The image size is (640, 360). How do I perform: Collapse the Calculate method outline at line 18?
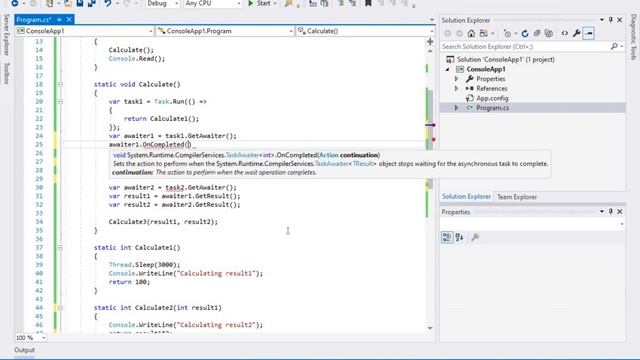tap(60, 84)
